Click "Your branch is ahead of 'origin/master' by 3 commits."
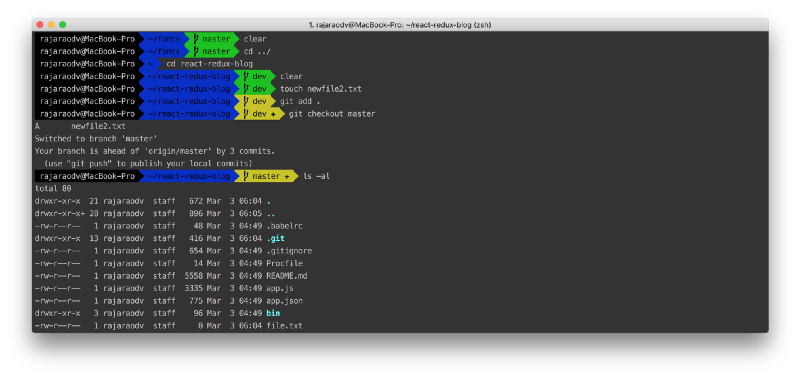 pos(155,151)
